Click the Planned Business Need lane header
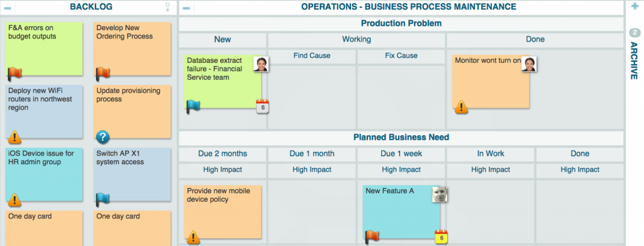The height and width of the screenshot is (246, 644). 401,138
